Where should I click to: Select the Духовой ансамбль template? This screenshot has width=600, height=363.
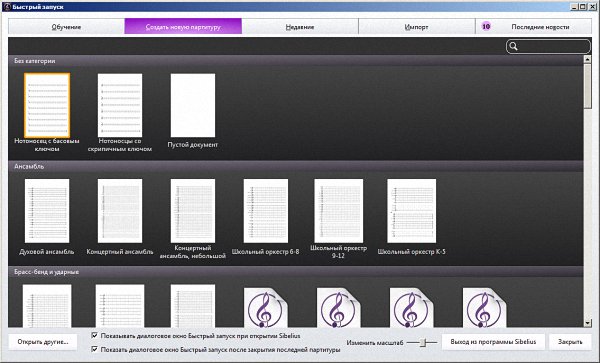click(x=47, y=211)
